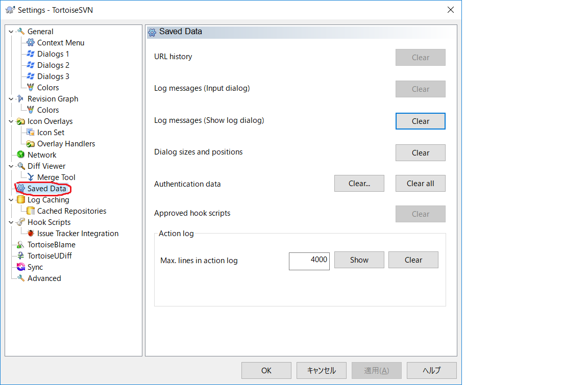Click the Colors icon under Revision Graph
Image resolution: width=588 pixels, height=385 pixels.
31,110
